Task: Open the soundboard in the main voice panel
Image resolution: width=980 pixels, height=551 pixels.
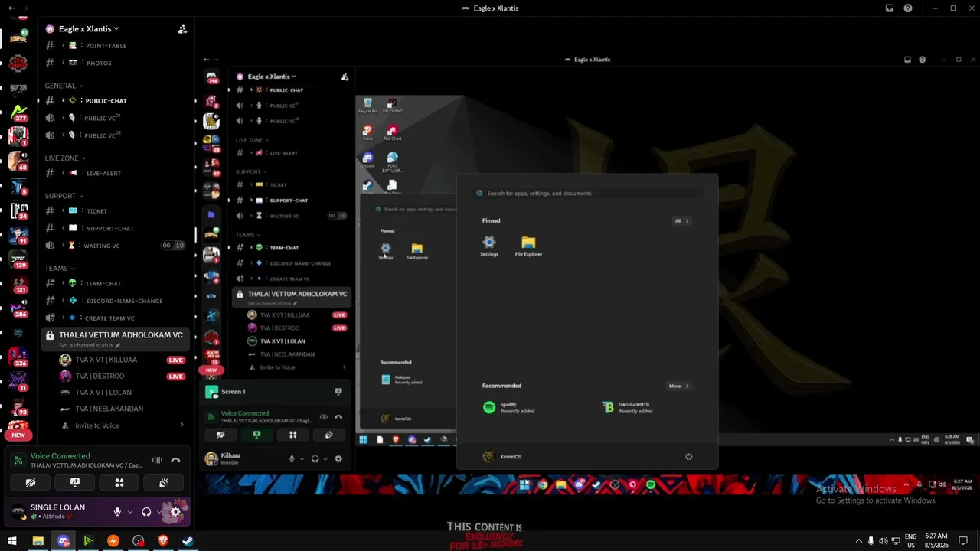Action: pyautogui.click(x=164, y=483)
